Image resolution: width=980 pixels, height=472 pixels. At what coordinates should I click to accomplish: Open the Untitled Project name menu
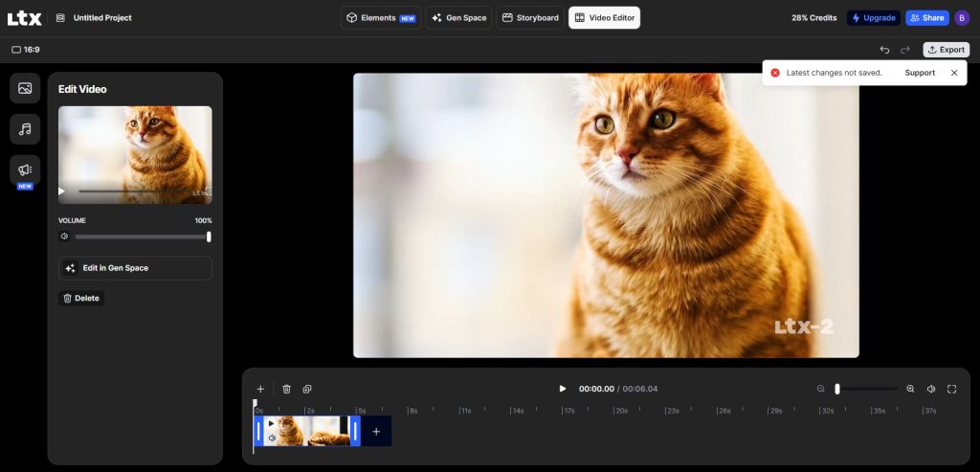pos(102,18)
